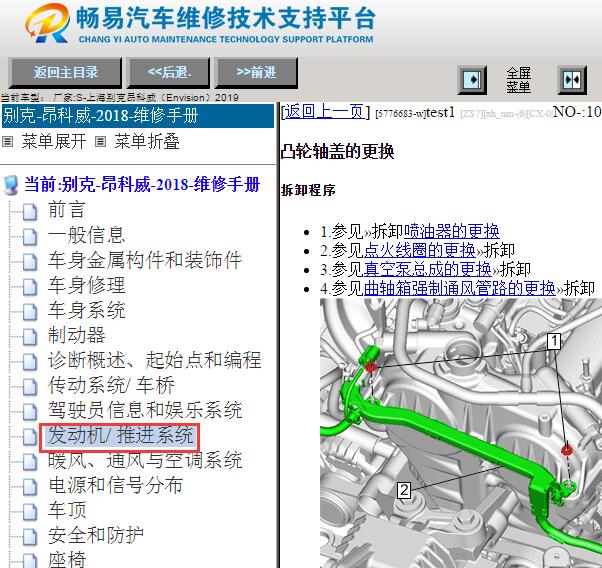
Task: Open 诊断概述、起始点和编程 section
Action: pos(154,360)
